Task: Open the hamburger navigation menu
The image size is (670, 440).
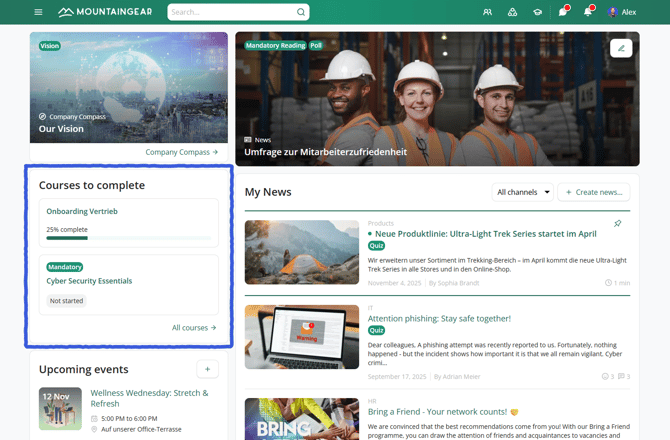Action: [38, 12]
